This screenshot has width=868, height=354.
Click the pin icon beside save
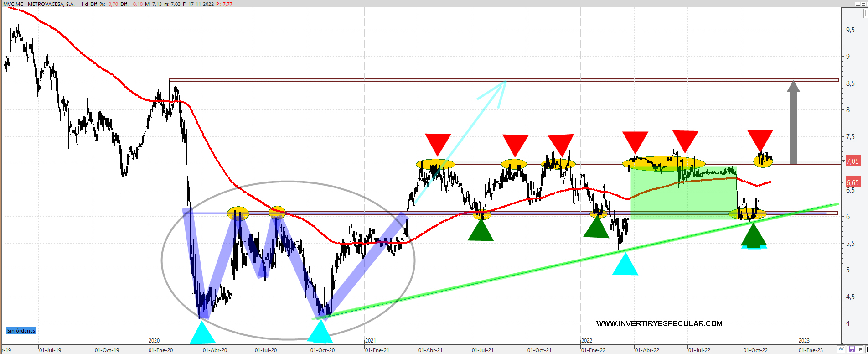[860, 349]
